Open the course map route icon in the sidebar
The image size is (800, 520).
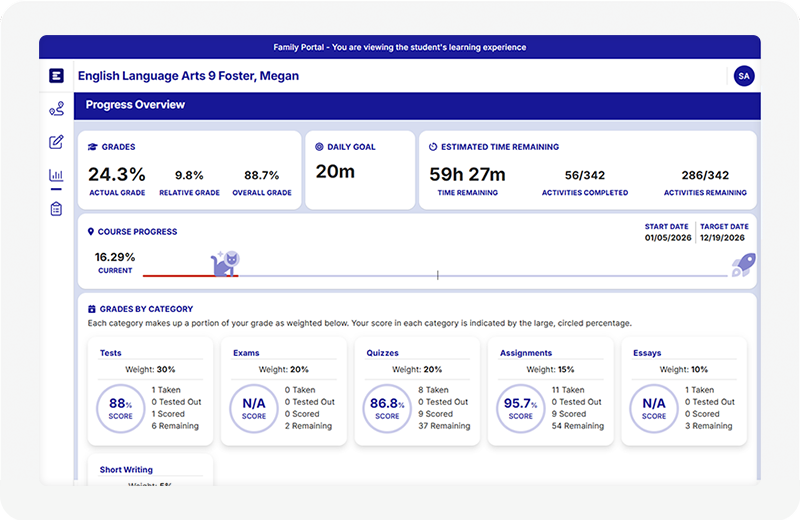coord(56,109)
